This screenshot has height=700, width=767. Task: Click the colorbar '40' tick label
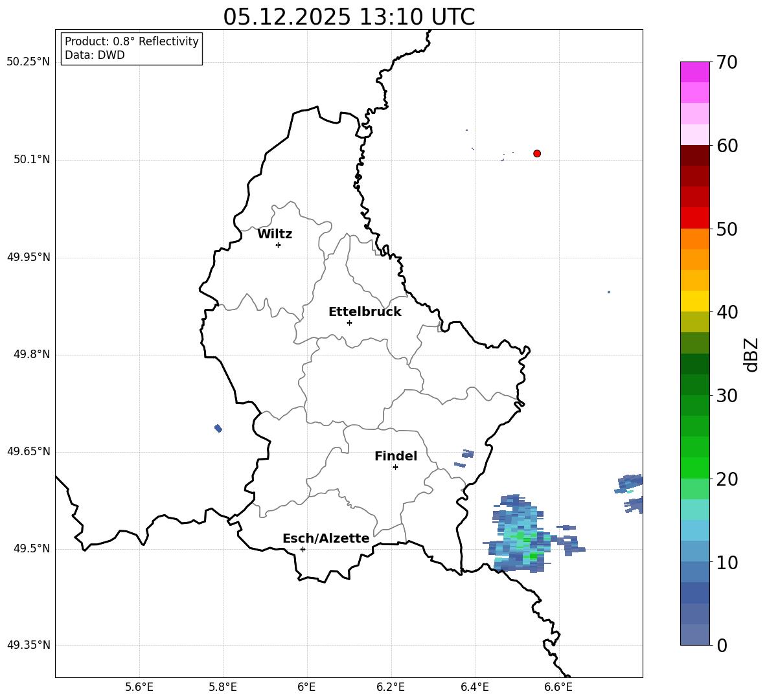(727, 312)
